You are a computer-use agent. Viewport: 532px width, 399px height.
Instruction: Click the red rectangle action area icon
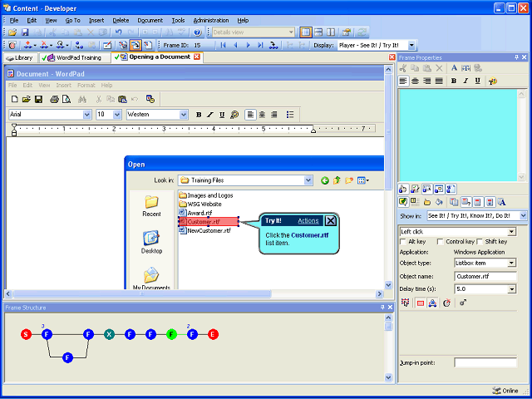pyautogui.click(x=421, y=303)
